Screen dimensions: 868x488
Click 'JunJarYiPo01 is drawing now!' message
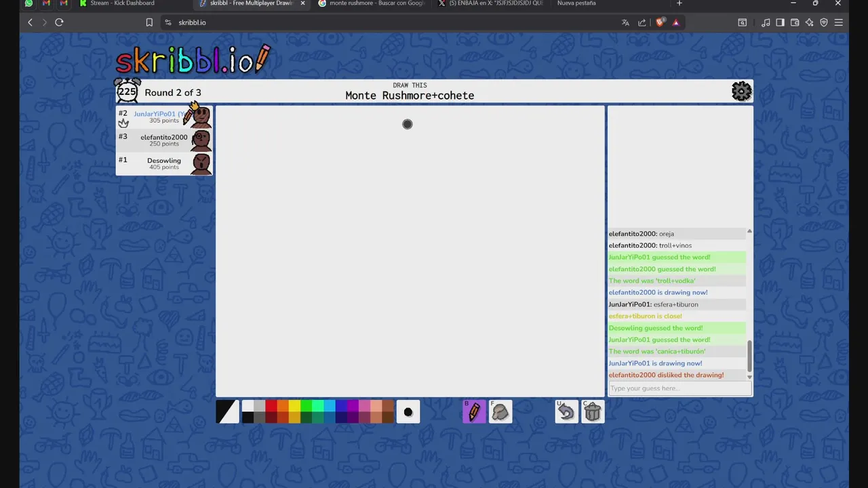[655, 363]
